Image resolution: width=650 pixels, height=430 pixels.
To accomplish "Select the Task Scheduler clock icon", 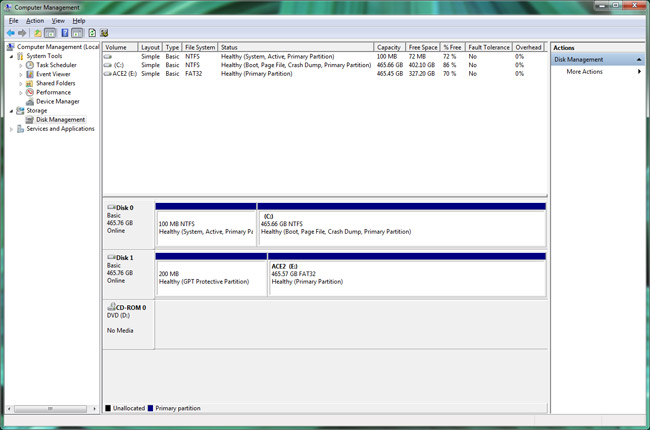I will tap(30, 65).
